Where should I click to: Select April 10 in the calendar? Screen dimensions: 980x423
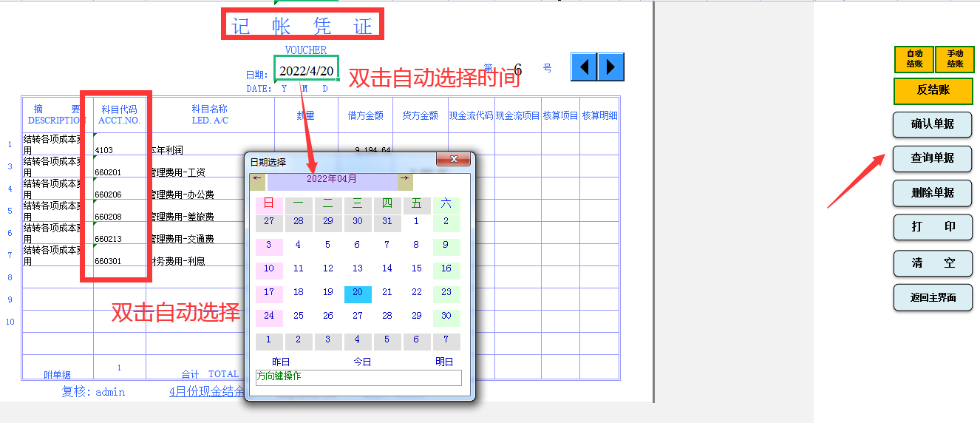pos(269,271)
